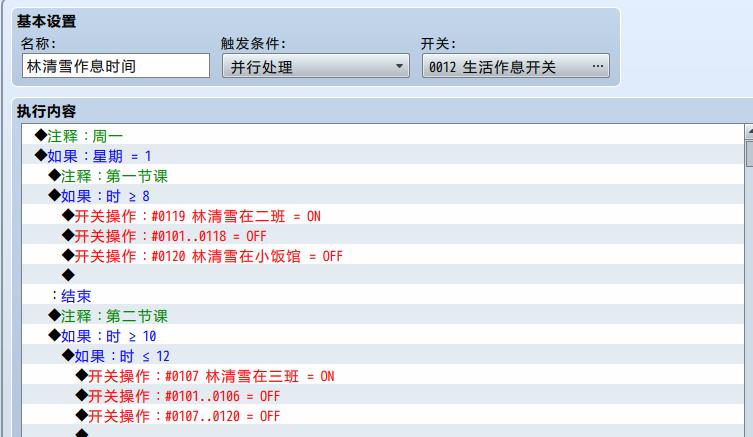The width and height of the screenshot is (753, 437).
Task: Select the condition 如果：时 ≥ 8
Action: (383, 195)
